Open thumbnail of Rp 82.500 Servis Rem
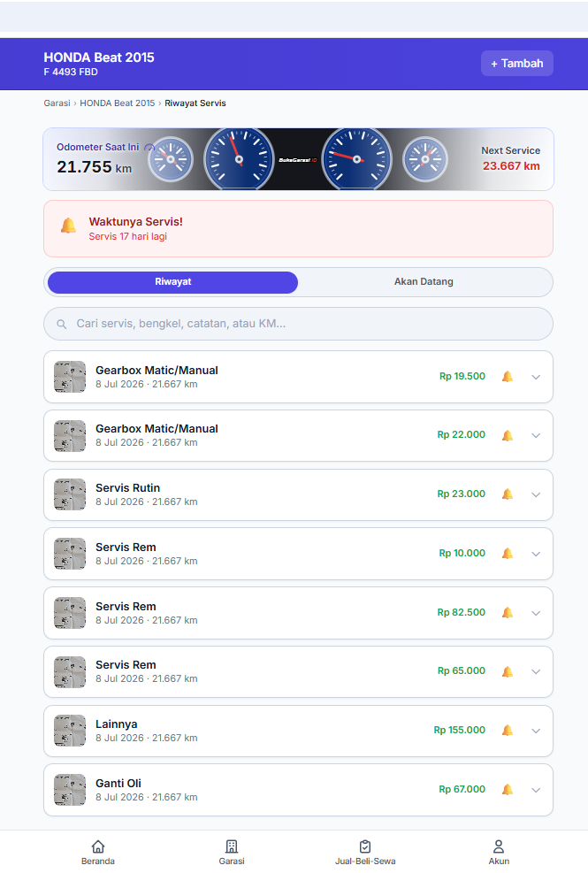588x873 pixels. 70,613
